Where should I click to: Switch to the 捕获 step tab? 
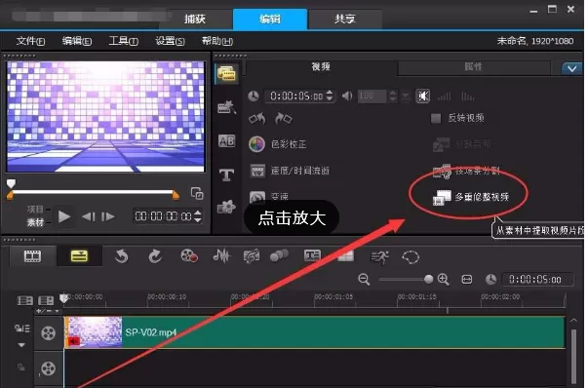point(195,19)
